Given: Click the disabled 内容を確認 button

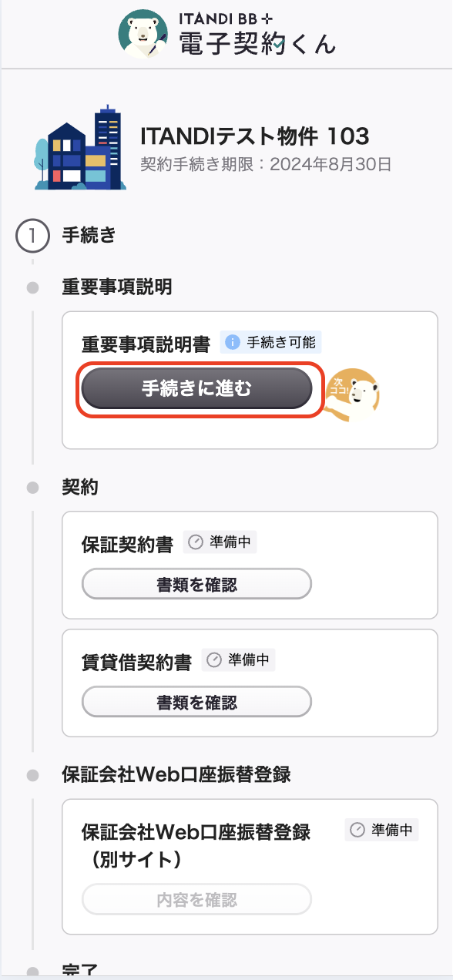Looking at the screenshot, I should [196, 899].
